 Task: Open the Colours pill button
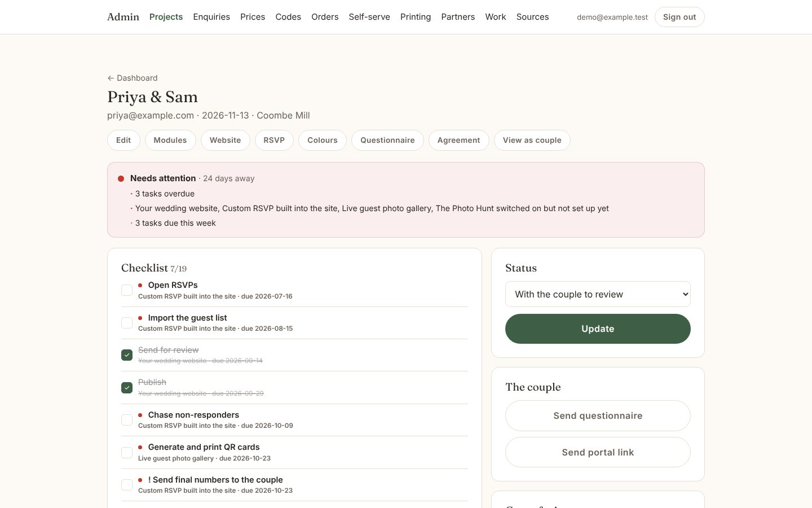[323, 140]
